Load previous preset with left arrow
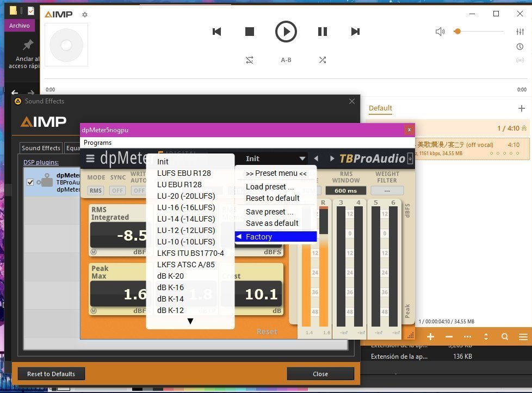532x393 pixels. tap(316, 158)
